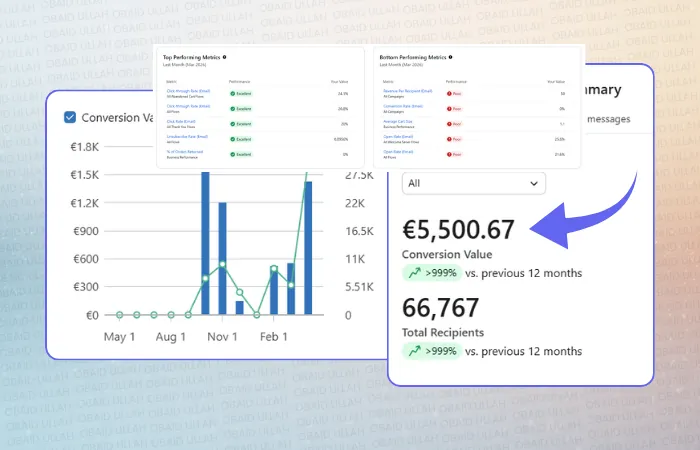Click Poor alert icon in Average Cart Size row
The image size is (700, 450).
tap(449, 124)
